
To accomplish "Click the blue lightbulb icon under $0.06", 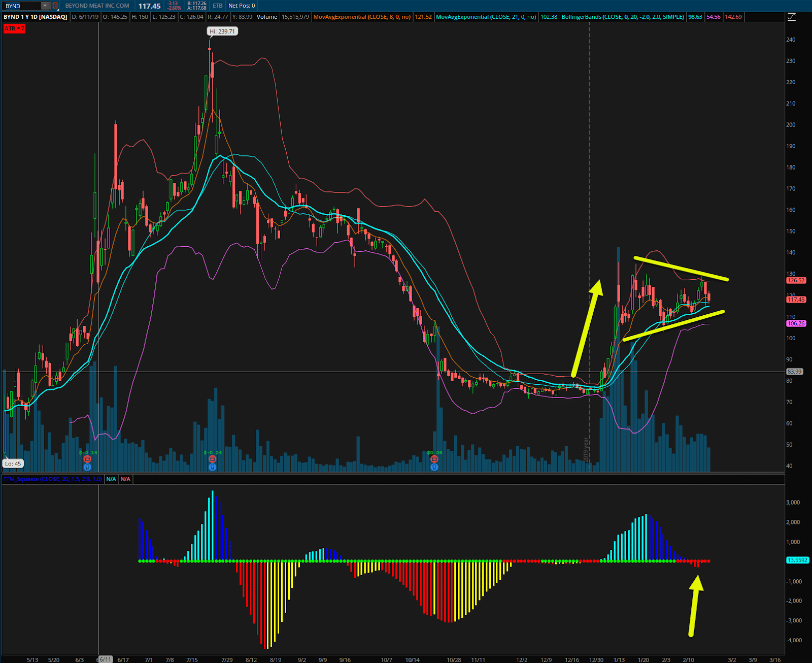I will coord(434,467).
